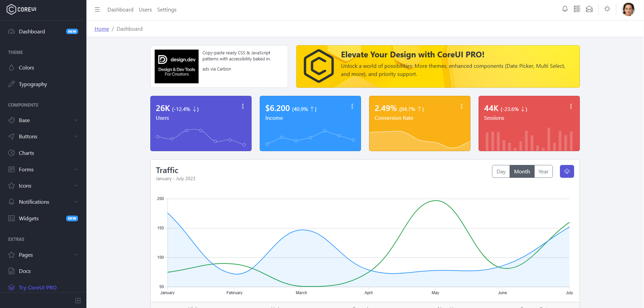The height and width of the screenshot is (308, 644).
Task: Click the Forms notes icon
Action: pos(11,169)
